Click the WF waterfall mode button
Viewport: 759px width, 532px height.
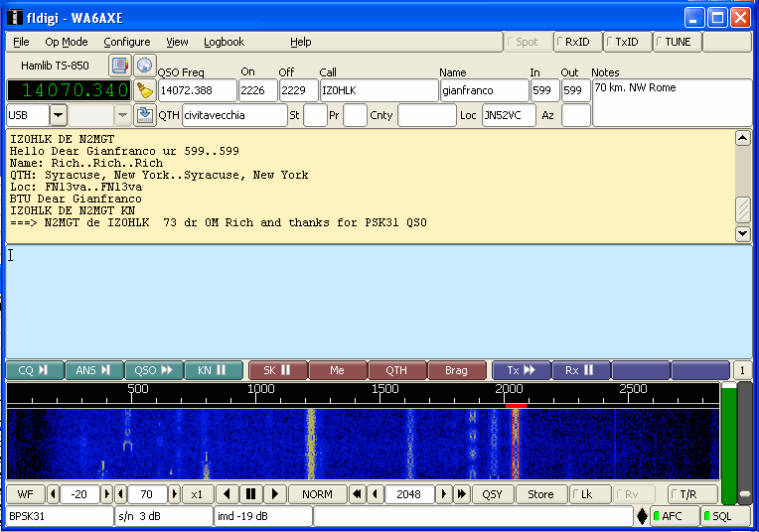coord(26,494)
